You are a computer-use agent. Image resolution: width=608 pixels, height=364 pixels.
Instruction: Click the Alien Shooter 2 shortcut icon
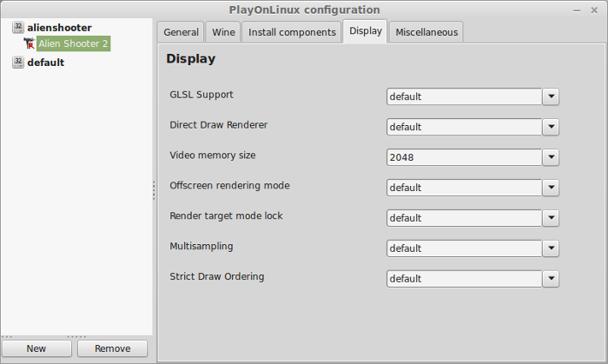coord(29,43)
